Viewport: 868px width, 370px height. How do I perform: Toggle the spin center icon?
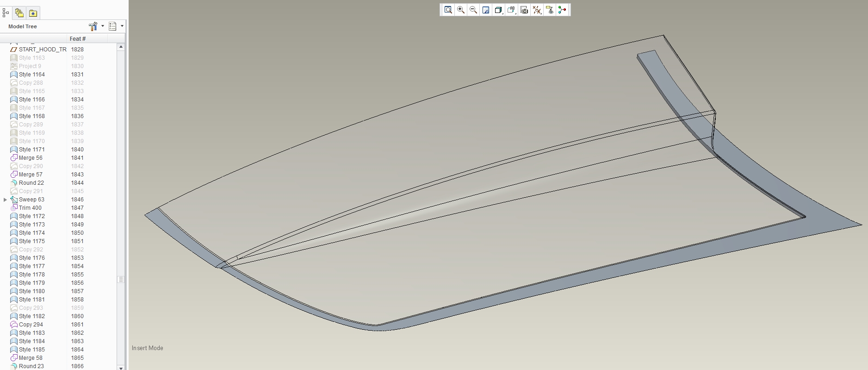point(562,10)
